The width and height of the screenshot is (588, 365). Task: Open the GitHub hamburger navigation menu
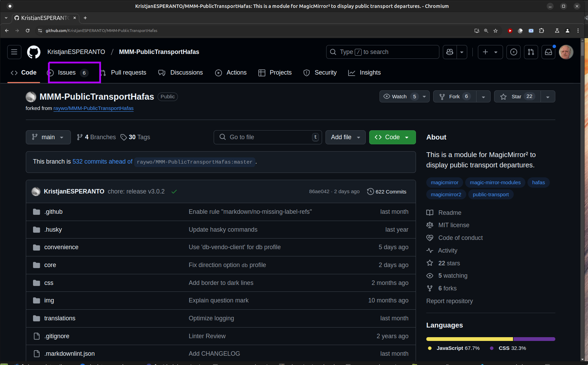[x=14, y=52]
